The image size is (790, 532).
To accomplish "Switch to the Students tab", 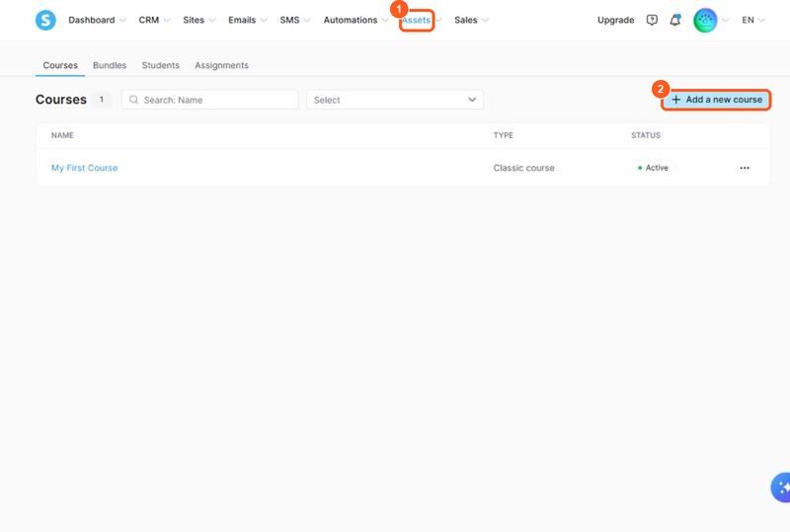I will pyautogui.click(x=160, y=65).
